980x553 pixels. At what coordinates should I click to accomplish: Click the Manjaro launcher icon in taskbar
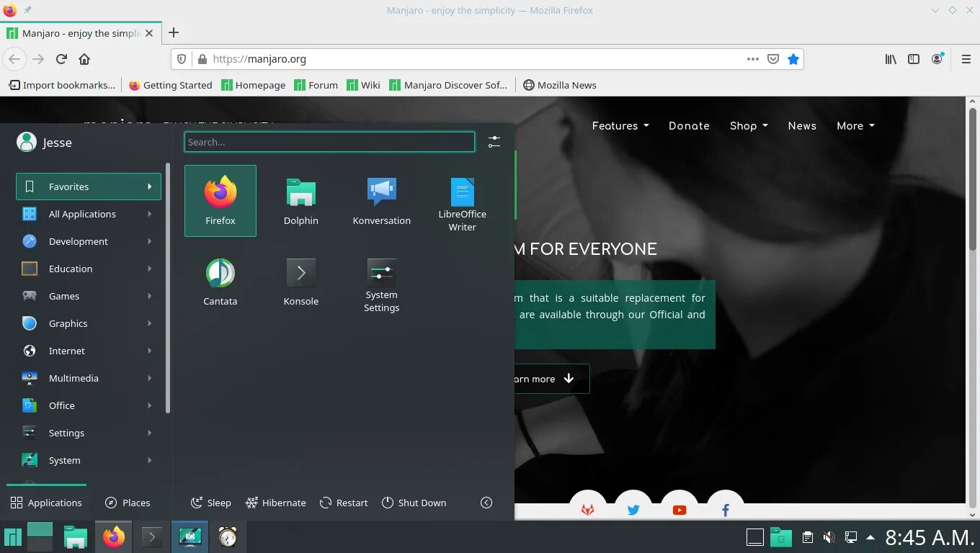(13, 537)
